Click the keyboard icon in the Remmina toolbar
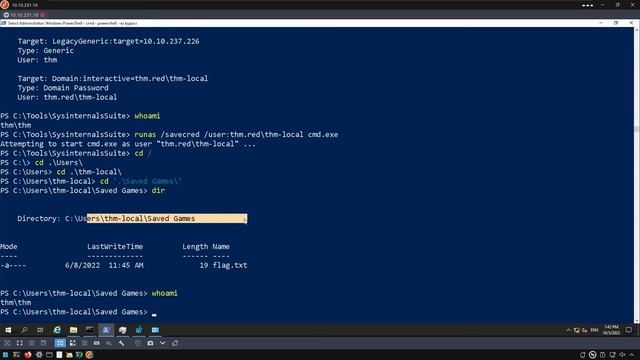Image resolution: width=640 pixels, height=360 pixels. 97,343
